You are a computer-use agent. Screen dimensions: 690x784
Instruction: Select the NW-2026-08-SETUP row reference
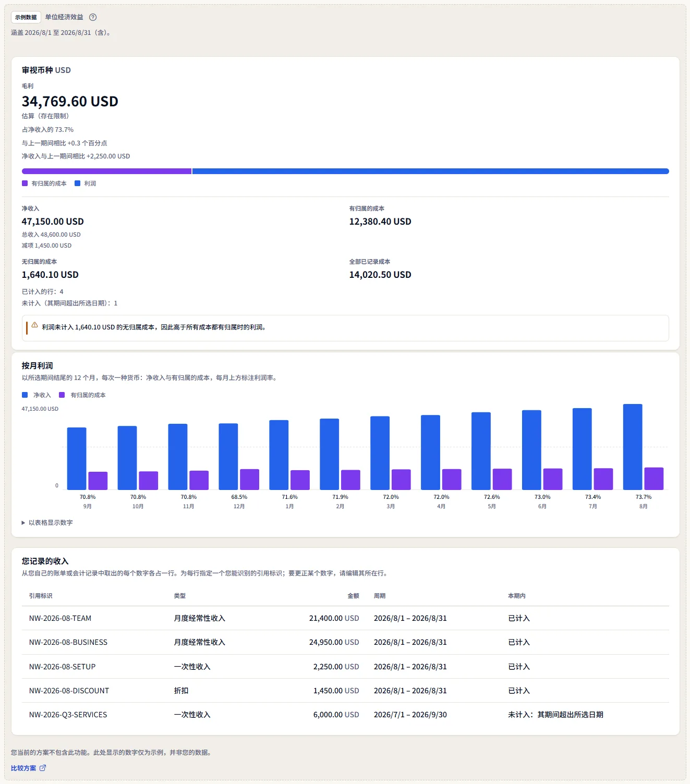pos(62,667)
